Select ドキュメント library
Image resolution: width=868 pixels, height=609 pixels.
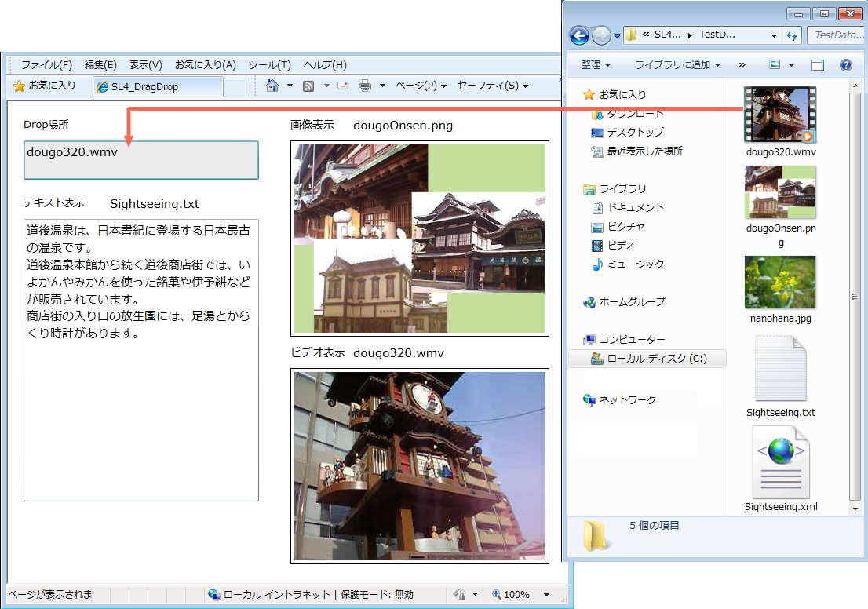tap(628, 208)
